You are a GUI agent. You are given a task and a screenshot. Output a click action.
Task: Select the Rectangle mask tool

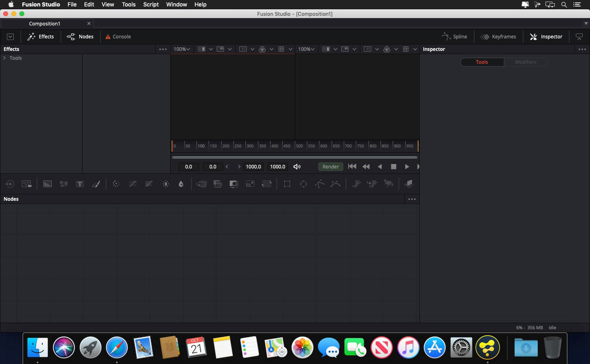click(287, 184)
